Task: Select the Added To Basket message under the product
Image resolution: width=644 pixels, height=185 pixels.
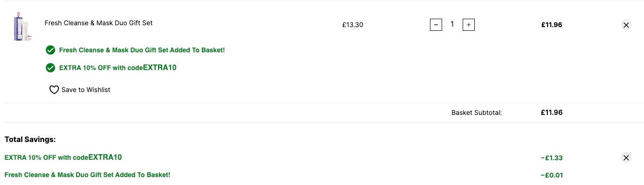Action: [x=142, y=50]
